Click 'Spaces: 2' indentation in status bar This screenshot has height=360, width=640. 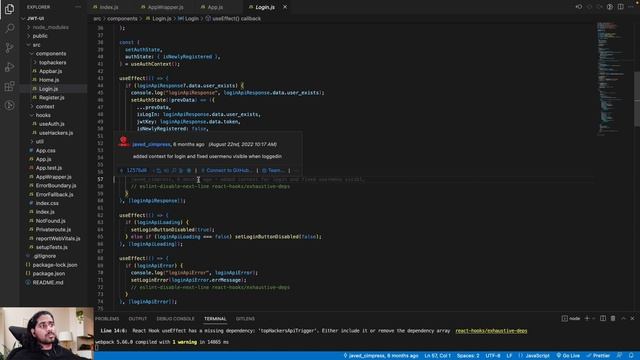(x=468, y=356)
